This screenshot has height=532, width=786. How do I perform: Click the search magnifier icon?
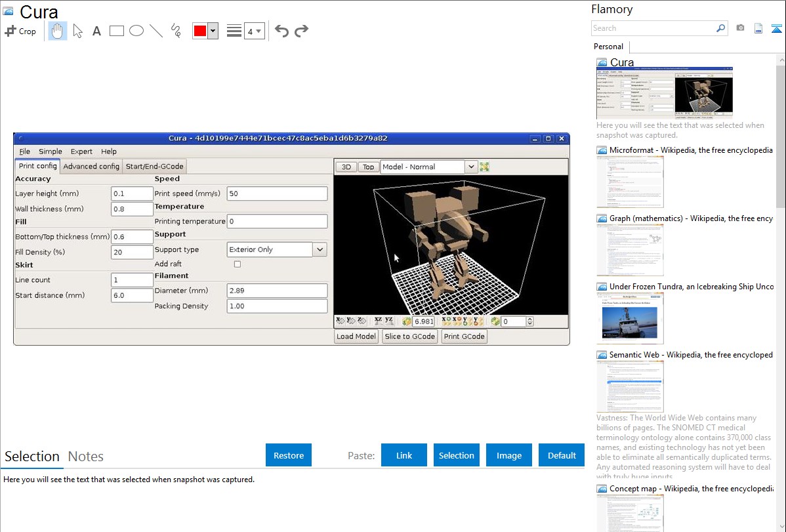point(720,28)
